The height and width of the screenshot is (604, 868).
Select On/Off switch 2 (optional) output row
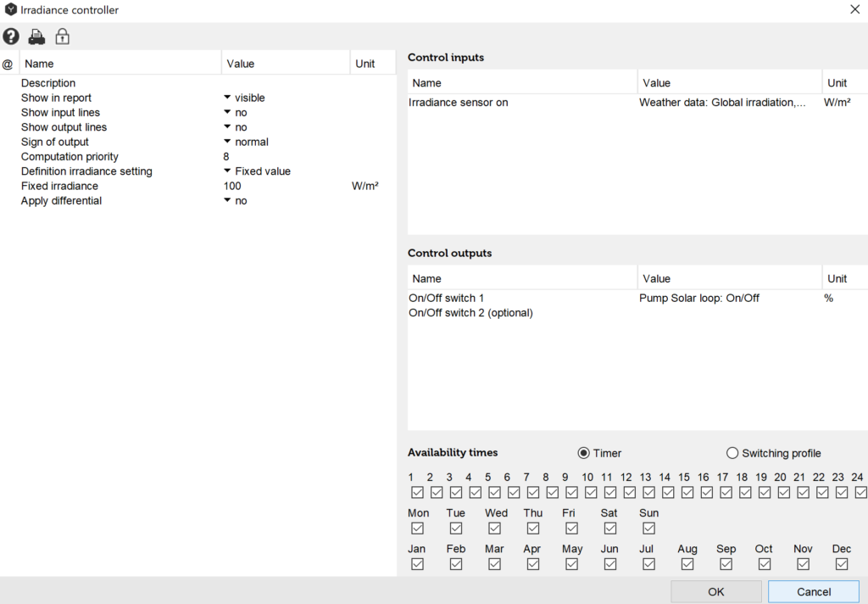(471, 313)
